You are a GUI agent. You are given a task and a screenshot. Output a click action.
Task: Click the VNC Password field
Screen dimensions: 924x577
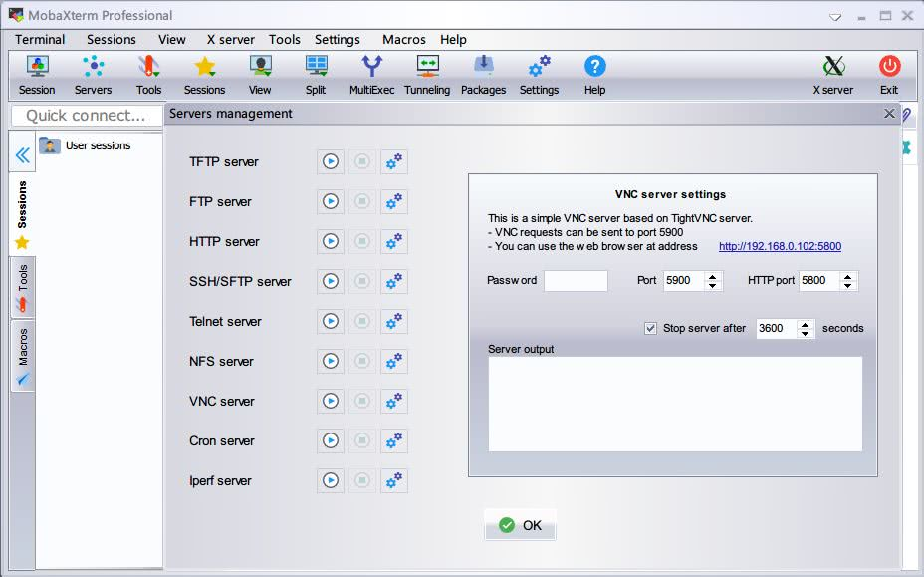click(x=576, y=281)
